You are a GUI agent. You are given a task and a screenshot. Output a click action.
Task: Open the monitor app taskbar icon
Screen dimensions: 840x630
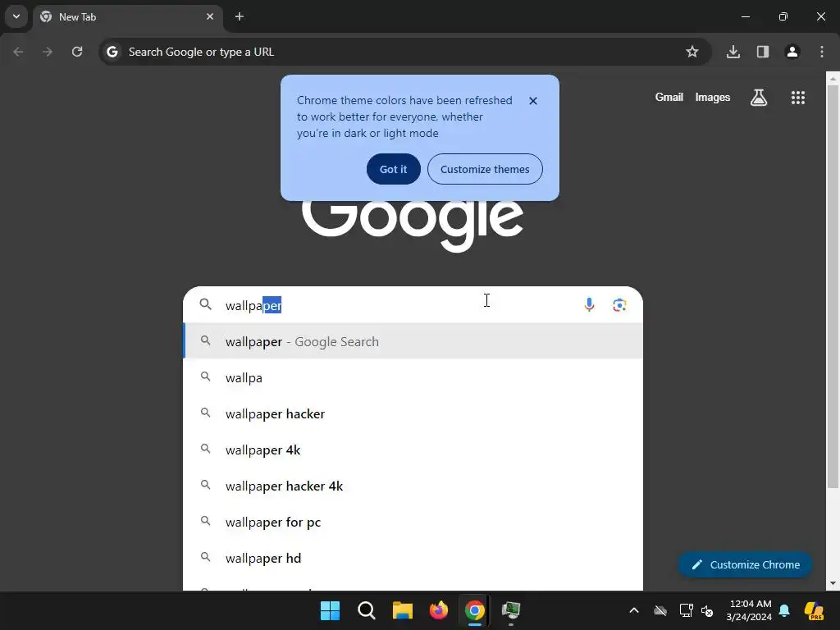pos(511,610)
